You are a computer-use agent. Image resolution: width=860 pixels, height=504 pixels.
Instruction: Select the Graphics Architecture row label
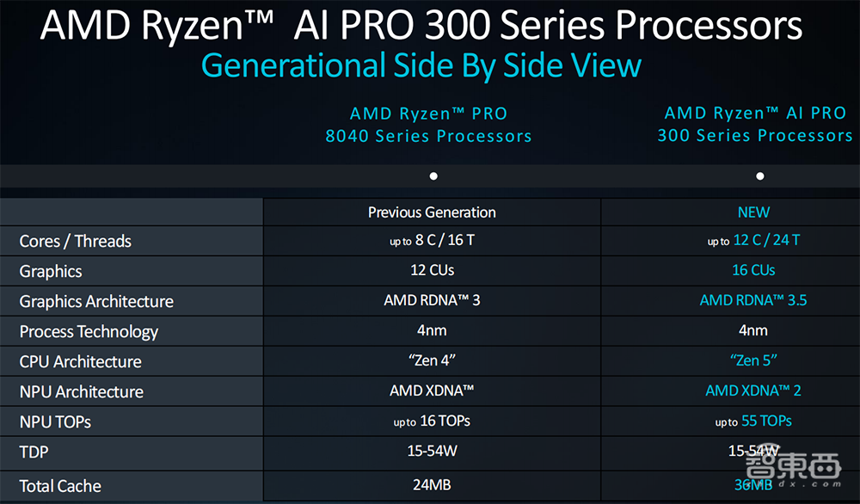[96, 302]
